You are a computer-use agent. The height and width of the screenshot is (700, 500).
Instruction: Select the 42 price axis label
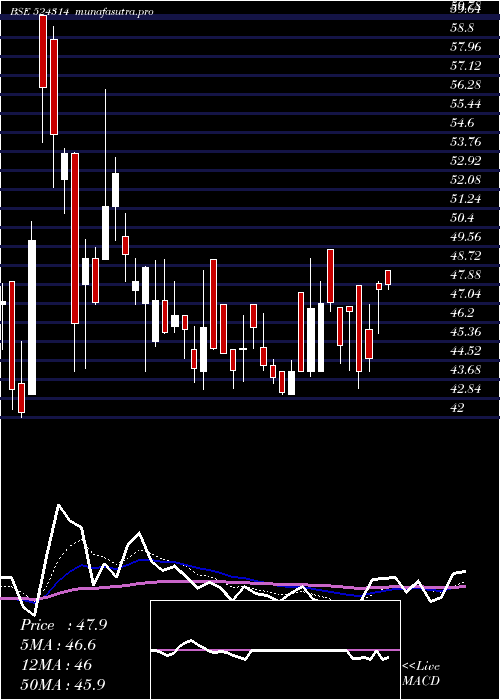pos(458,408)
